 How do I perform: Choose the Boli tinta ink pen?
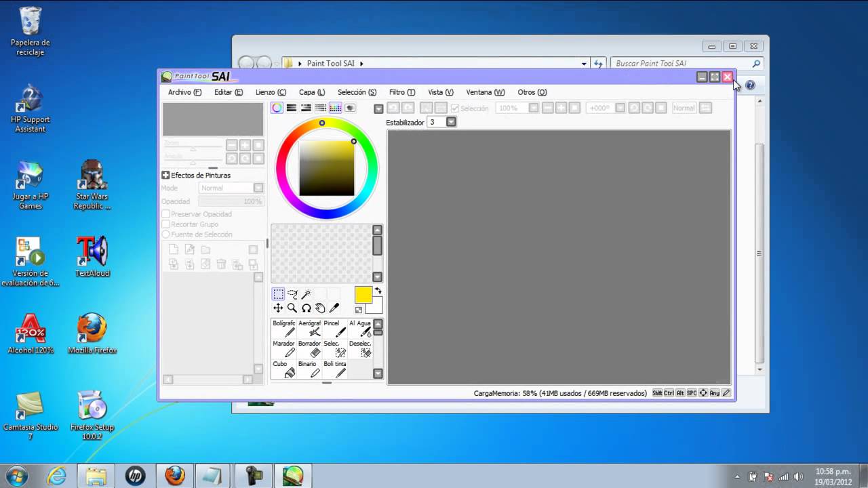tap(335, 369)
